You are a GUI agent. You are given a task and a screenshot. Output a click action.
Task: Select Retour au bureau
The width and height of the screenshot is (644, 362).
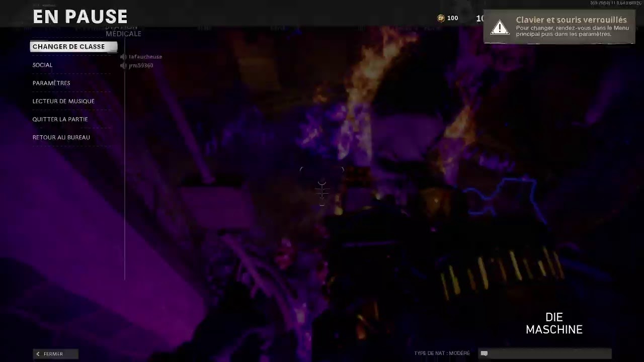pos(61,137)
